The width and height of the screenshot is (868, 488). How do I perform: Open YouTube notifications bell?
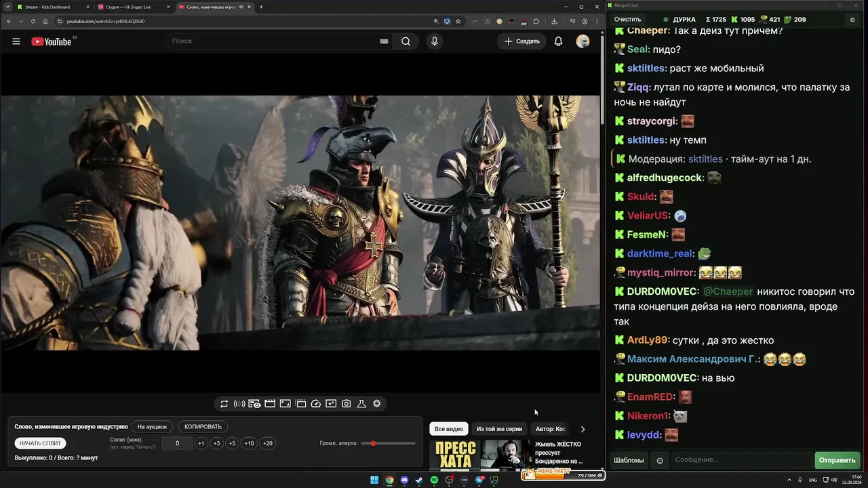click(558, 41)
